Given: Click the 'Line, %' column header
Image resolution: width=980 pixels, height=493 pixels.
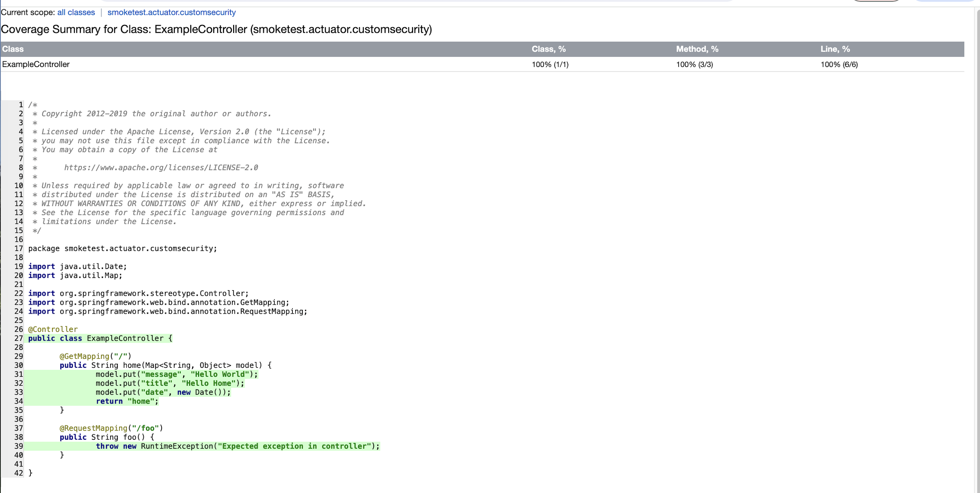Looking at the screenshot, I should click(835, 49).
